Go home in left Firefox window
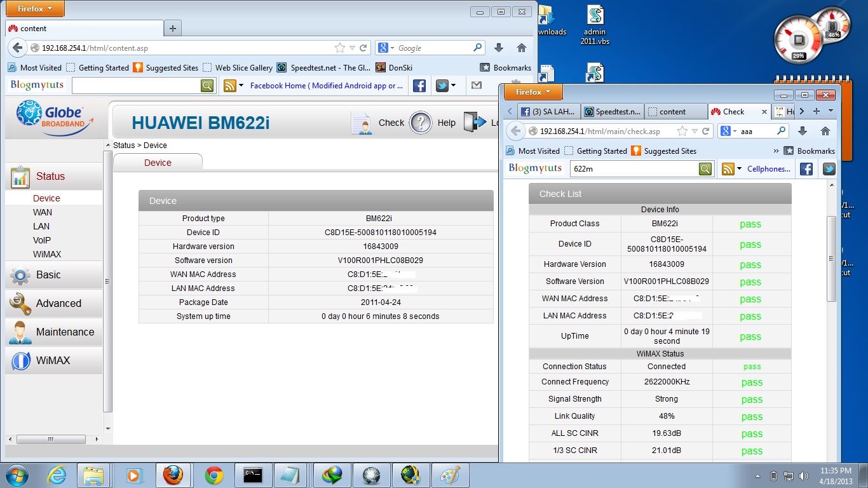The width and height of the screenshot is (868, 488). point(522,48)
